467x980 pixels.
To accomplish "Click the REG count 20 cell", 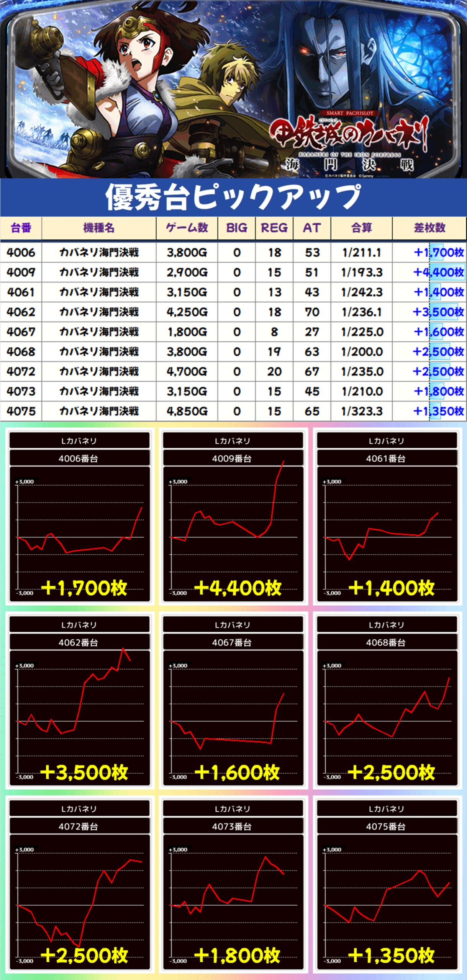I will (274, 372).
